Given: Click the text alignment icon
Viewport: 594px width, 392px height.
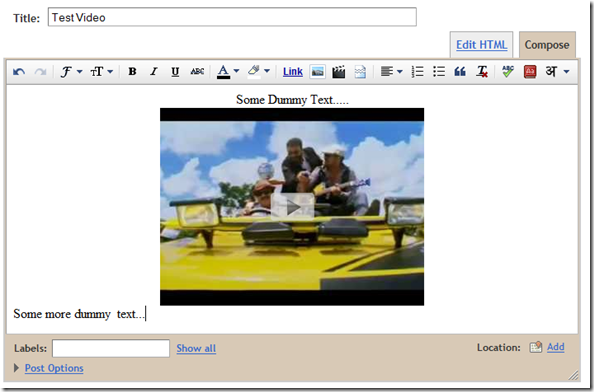Looking at the screenshot, I should [x=386, y=71].
